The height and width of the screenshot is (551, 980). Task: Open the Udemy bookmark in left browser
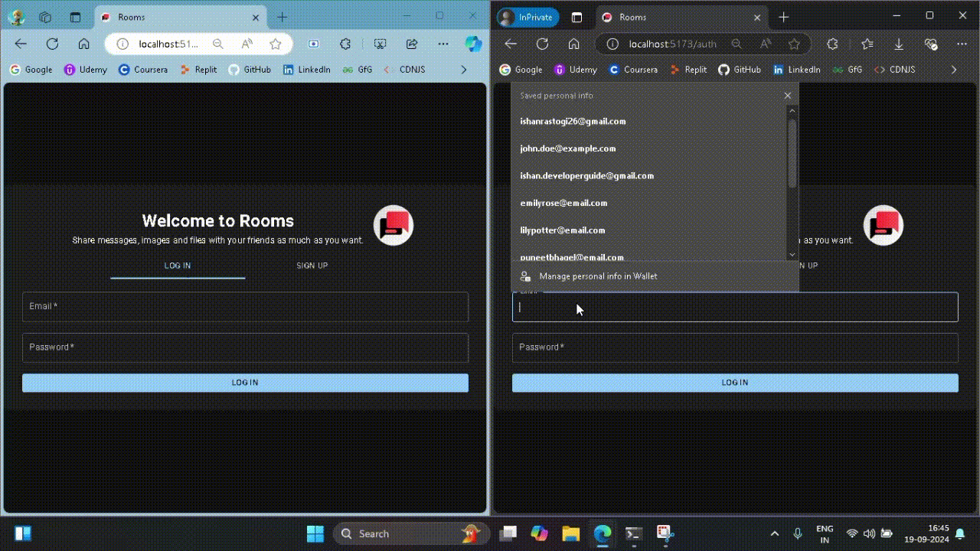point(86,70)
